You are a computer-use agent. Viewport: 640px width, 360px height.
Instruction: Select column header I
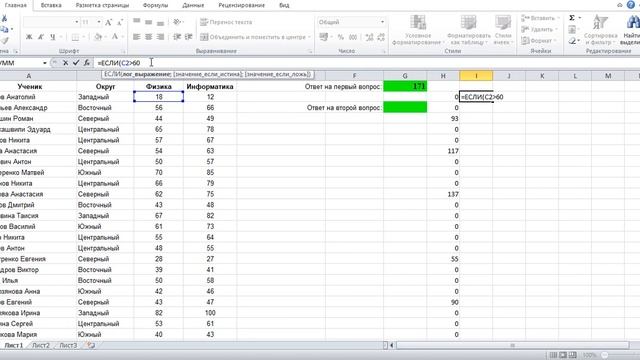click(476, 76)
